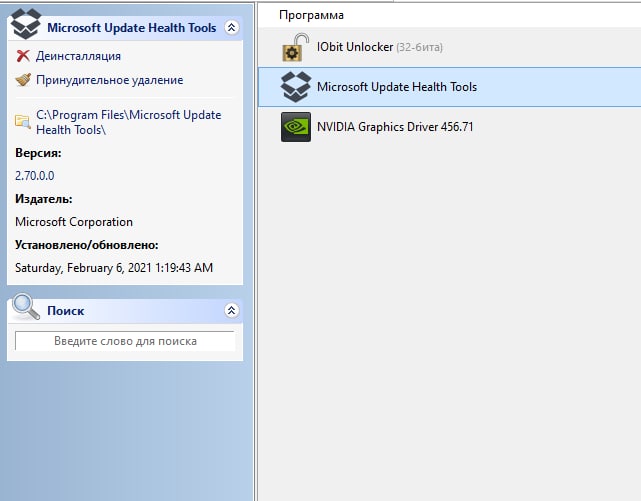Viewport: 641px width, 501px height.
Task: Choose Принудительное удаление forced removal
Action: tap(110, 80)
